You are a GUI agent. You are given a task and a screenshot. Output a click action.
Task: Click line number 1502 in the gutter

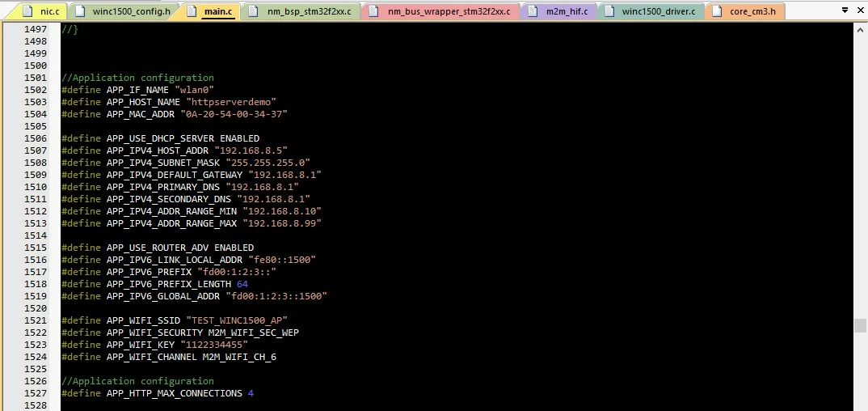[36, 90]
